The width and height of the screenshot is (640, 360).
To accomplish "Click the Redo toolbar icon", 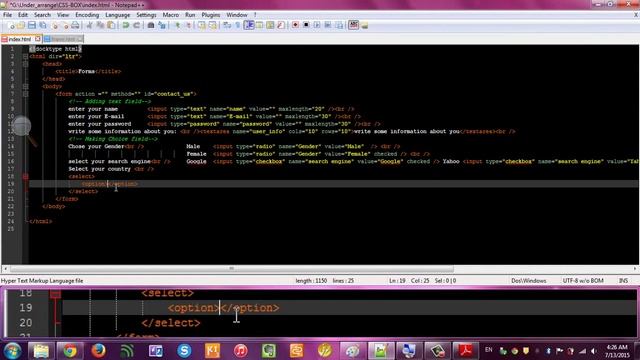I will pyautogui.click(x=137, y=25).
